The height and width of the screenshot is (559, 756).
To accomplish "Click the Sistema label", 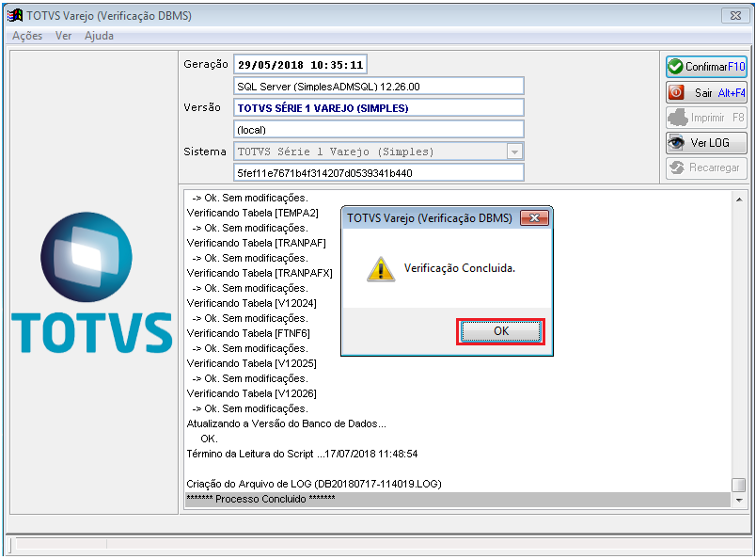I will [x=205, y=152].
